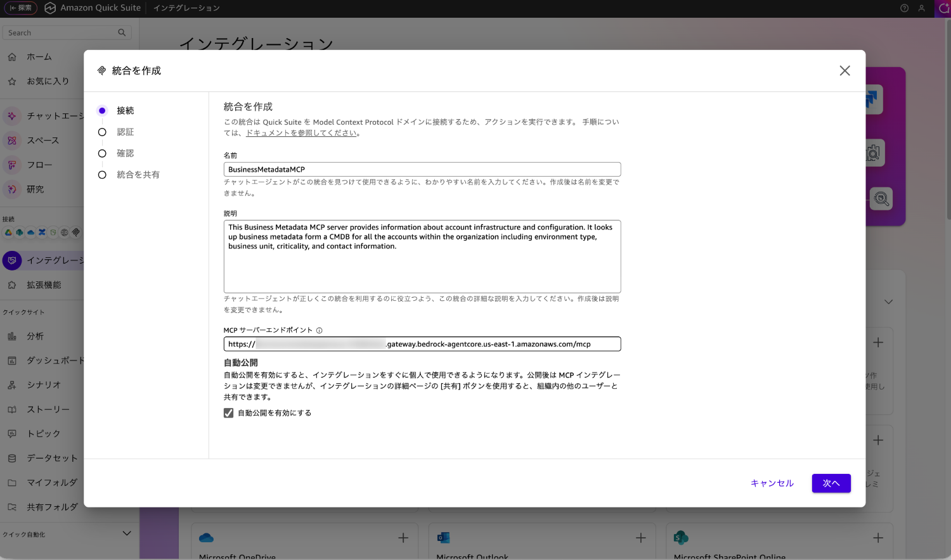Click the bar chart icon beside 分析
The height and width of the screenshot is (560, 951).
click(12, 336)
